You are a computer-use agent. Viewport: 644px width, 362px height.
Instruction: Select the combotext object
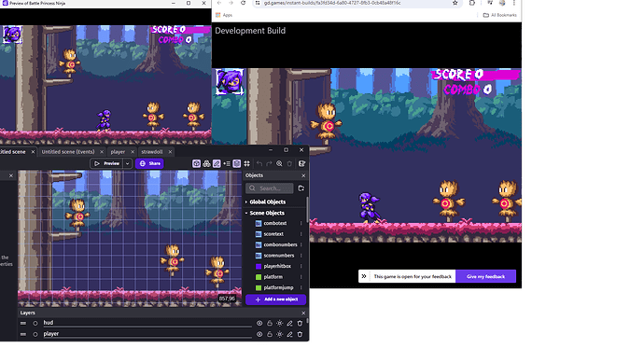(275, 223)
